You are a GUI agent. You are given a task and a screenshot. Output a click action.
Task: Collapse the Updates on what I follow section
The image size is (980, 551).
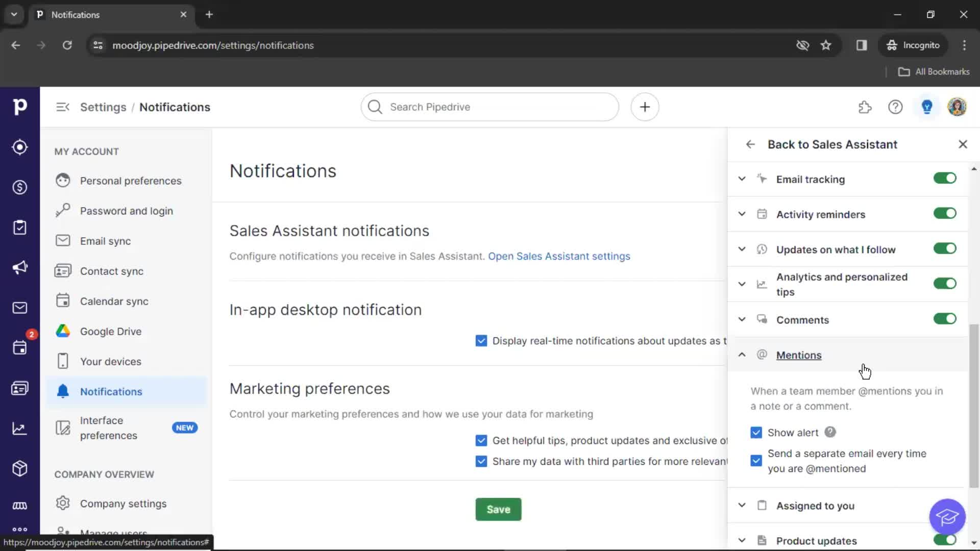pyautogui.click(x=742, y=249)
